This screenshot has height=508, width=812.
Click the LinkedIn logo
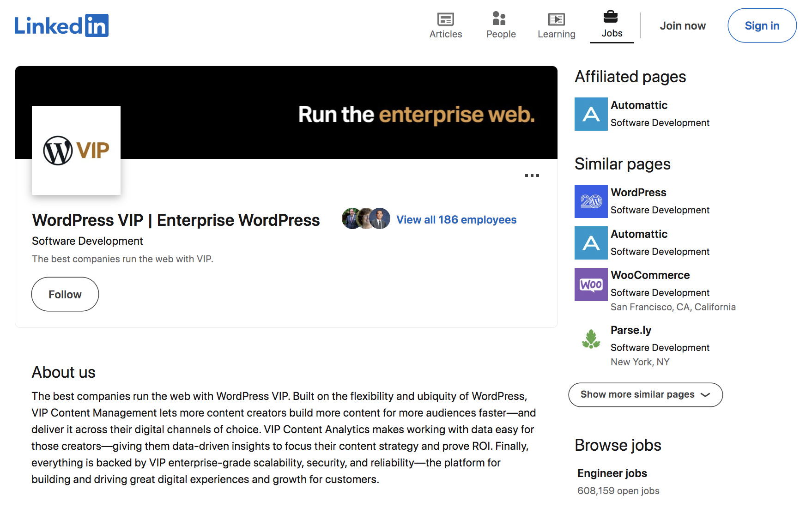coord(61,25)
